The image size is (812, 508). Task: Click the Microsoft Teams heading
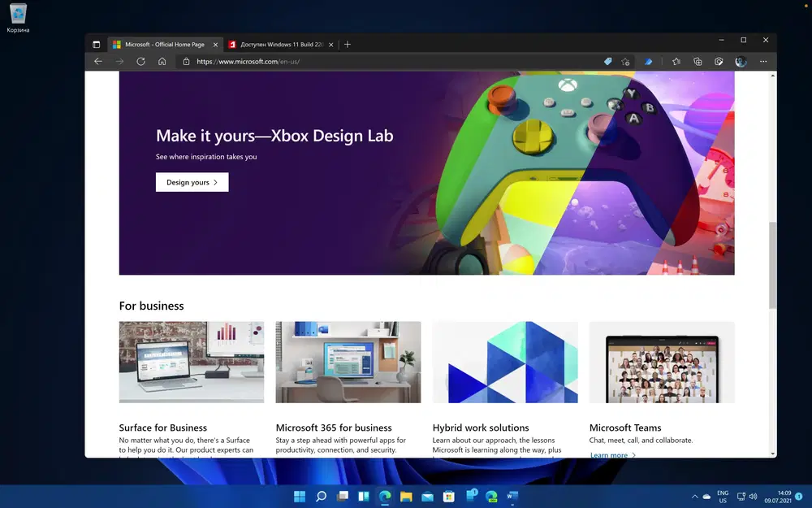click(x=625, y=428)
